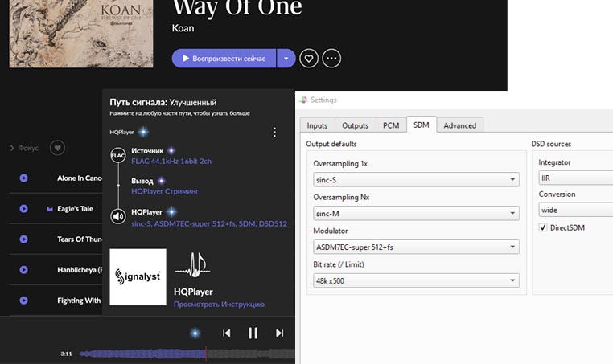Open sinc-S, ASDM7EC-super 512+fs details link
The width and height of the screenshot is (613, 364).
coord(209,224)
